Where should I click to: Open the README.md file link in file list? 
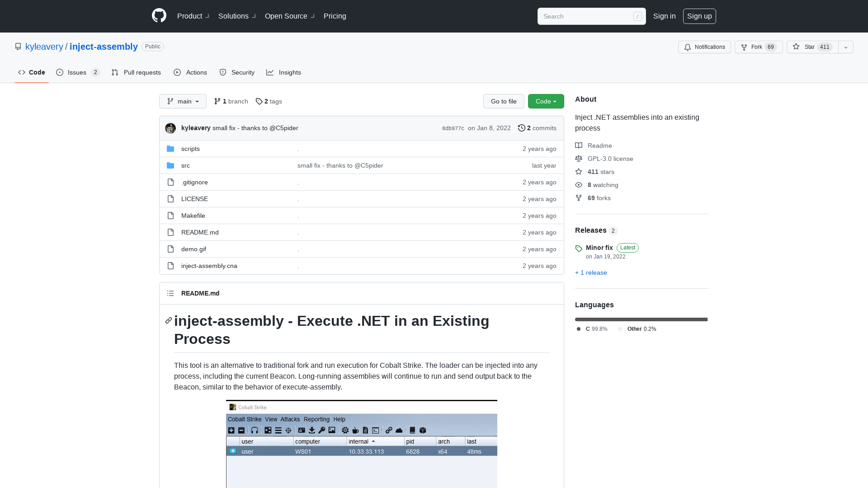point(200,232)
